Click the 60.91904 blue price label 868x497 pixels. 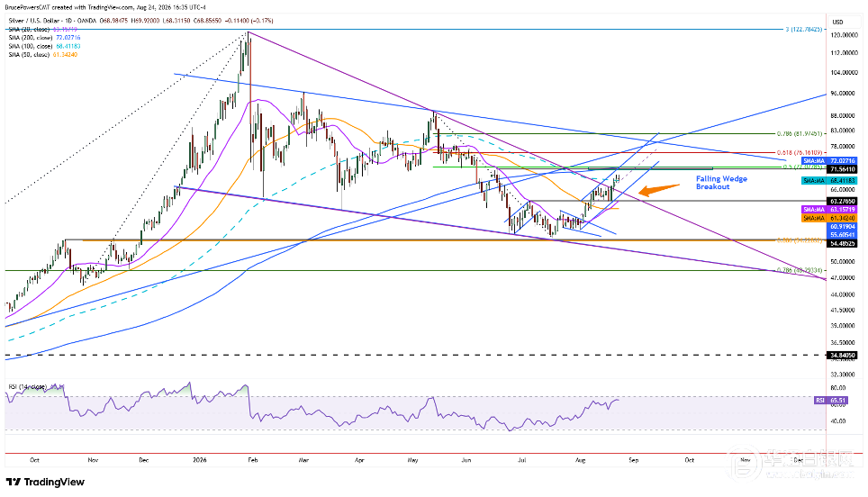click(x=841, y=227)
